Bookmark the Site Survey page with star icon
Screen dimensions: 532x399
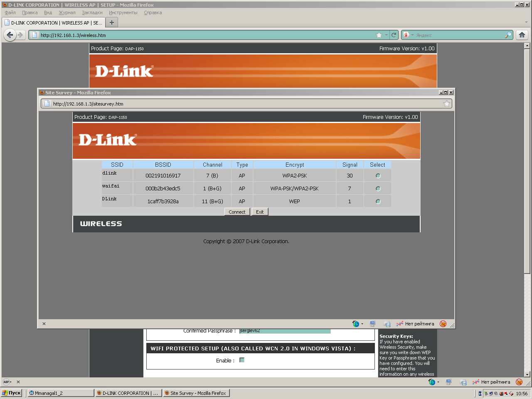[447, 104]
